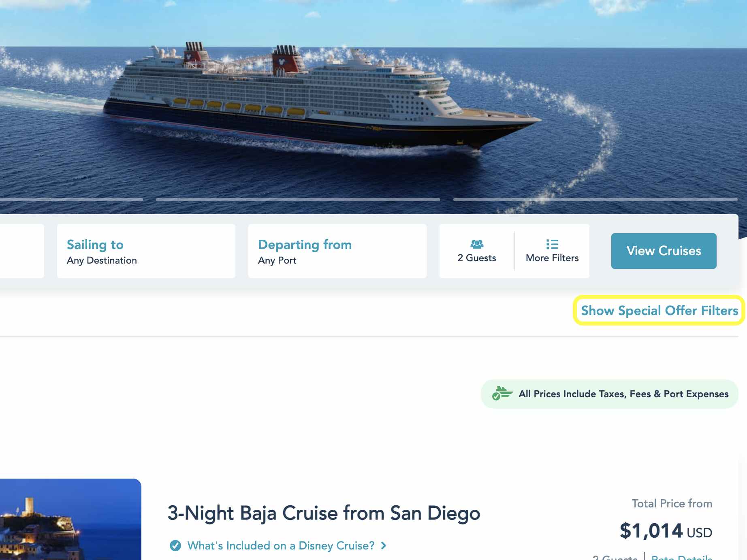Image resolution: width=747 pixels, height=560 pixels.
Task: Click the chevron after What's Included on a Disney Cruise
Action: coord(383,545)
